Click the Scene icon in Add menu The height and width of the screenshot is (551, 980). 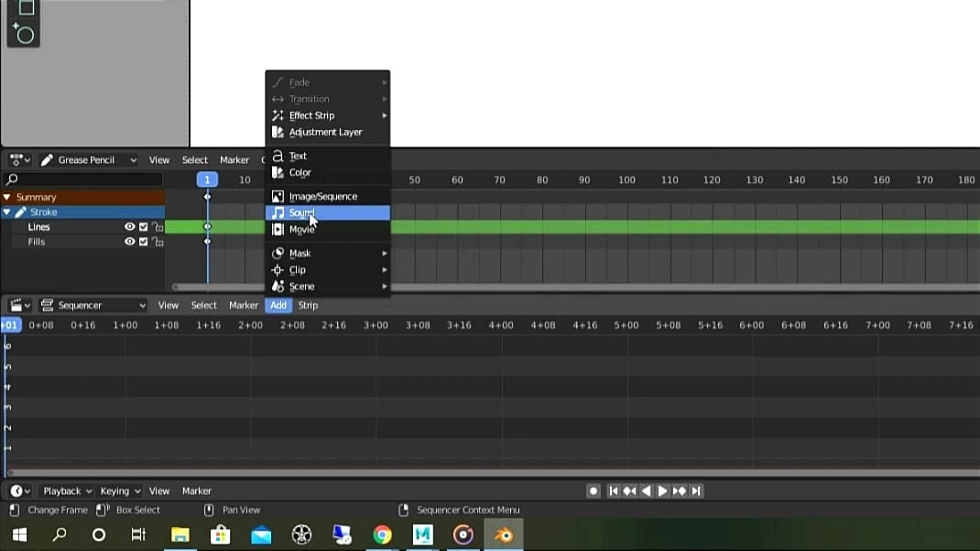point(278,286)
